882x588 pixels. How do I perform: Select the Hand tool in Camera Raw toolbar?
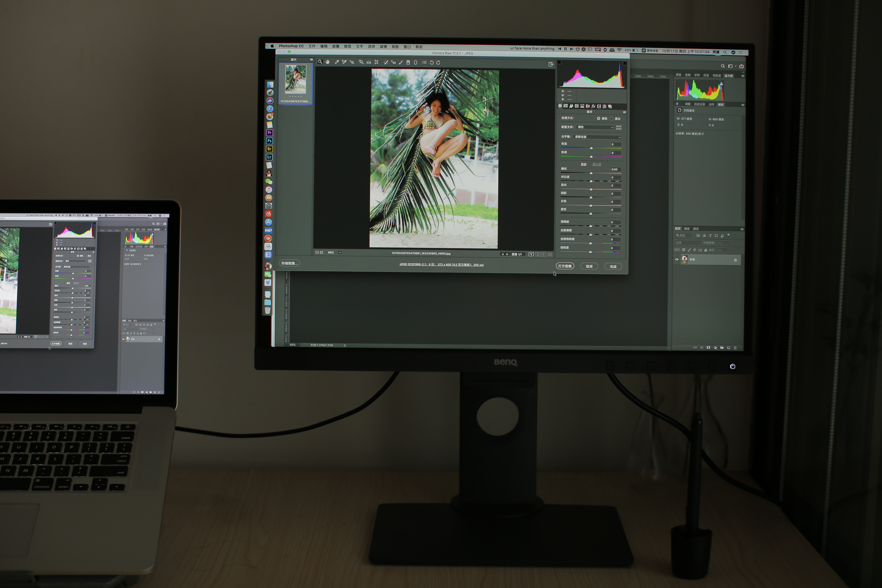[327, 62]
